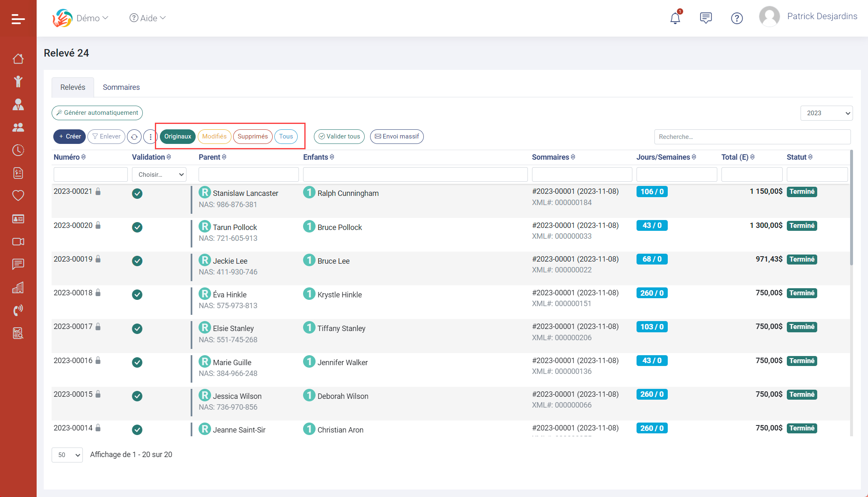Click the Recherche search field
The height and width of the screenshot is (497, 868).
[x=752, y=137]
